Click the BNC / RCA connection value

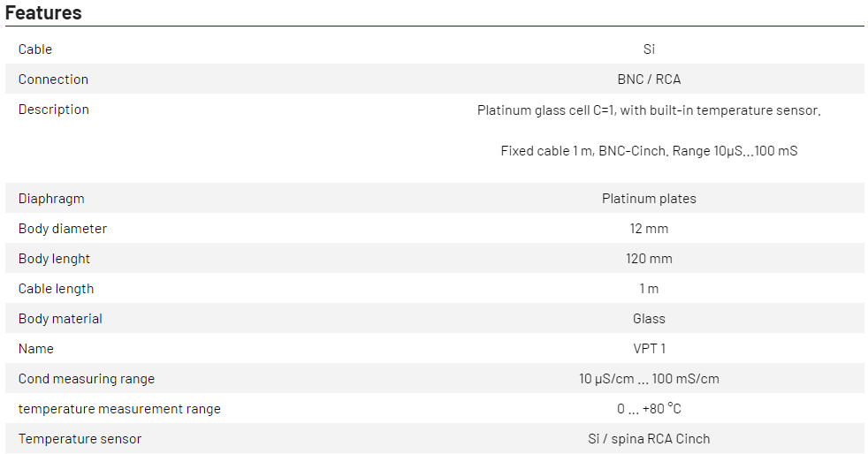pyautogui.click(x=649, y=79)
